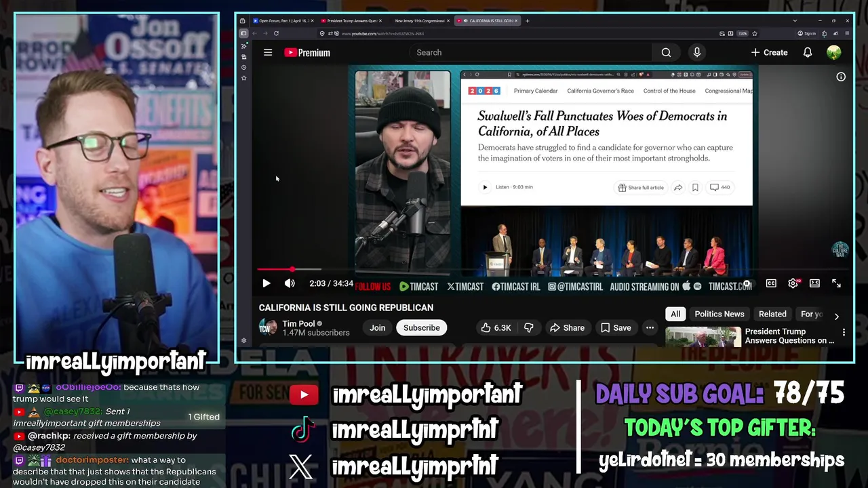The width and height of the screenshot is (868, 488).
Task: Click the zoom 150% indicator in address bar
Action: 743,33
